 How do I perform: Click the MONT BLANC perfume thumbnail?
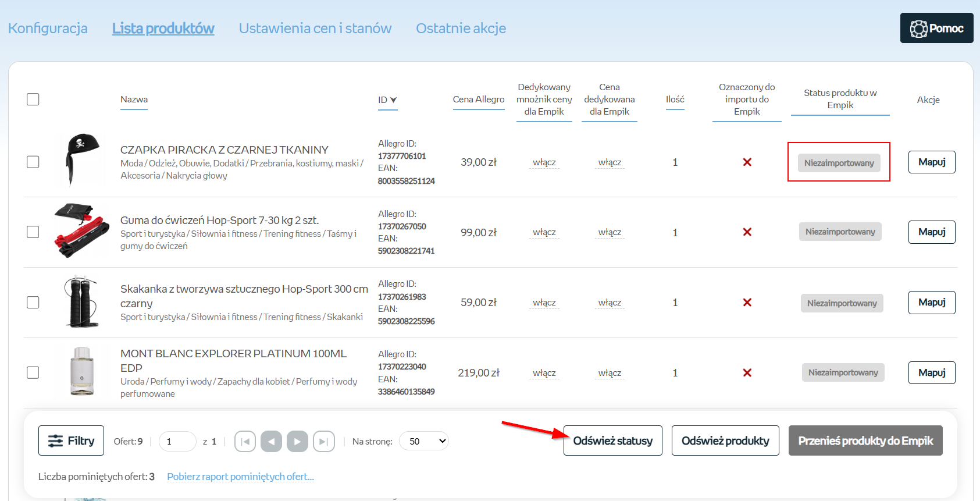coord(82,372)
